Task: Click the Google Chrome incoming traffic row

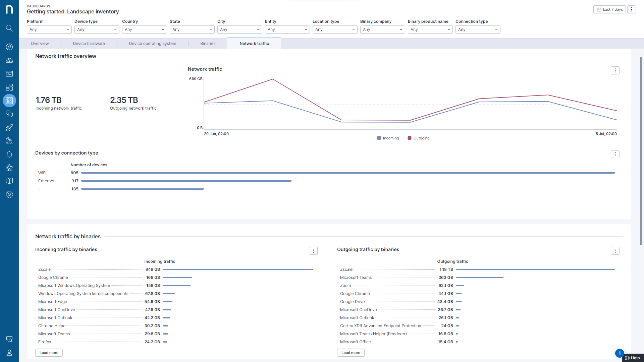Action: point(176,278)
